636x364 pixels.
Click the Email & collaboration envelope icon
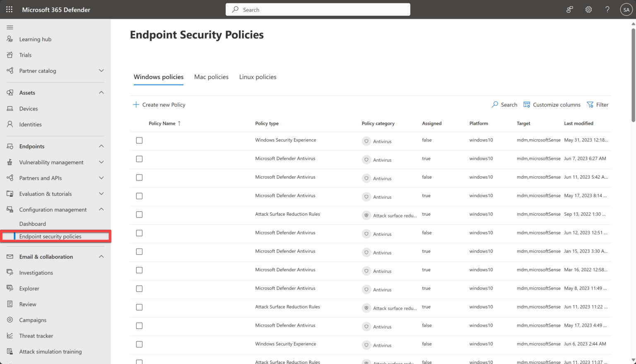pyautogui.click(x=10, y=257)
